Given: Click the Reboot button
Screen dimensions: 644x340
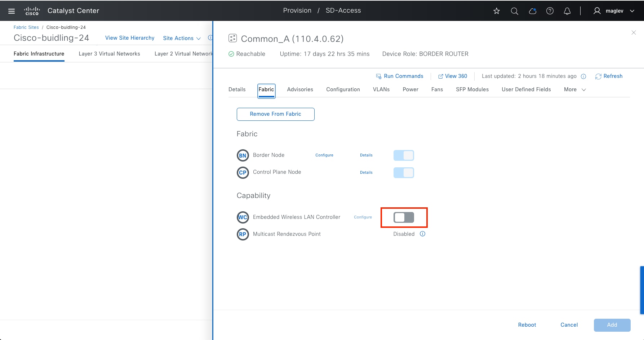Looking at the screenshot, I should 527,325.
